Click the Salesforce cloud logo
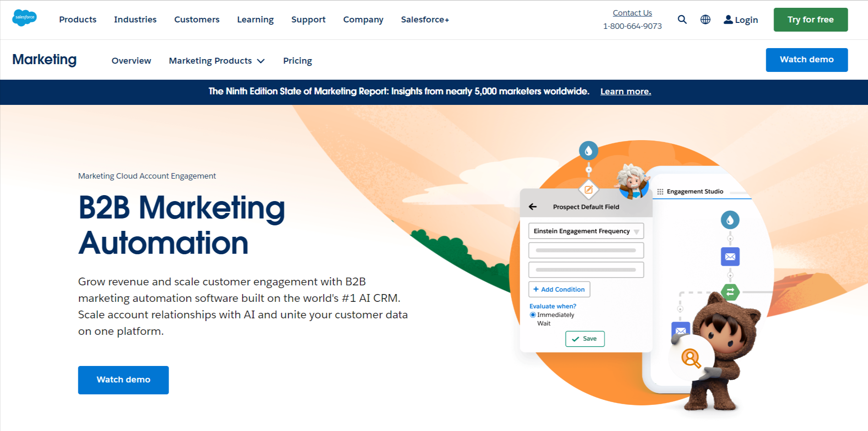868x431 pixels. (24, 18)
